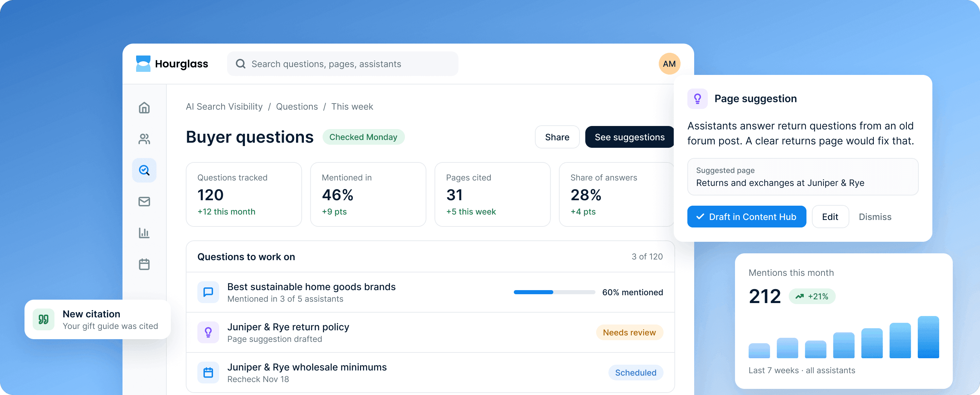Click the quote icon in New citation toast
This screenshot has width=980, height=395.
point(43,319)
